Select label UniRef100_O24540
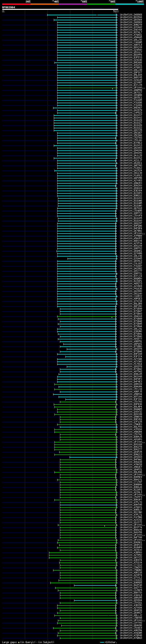146x644 pixels. coord(131,50)
